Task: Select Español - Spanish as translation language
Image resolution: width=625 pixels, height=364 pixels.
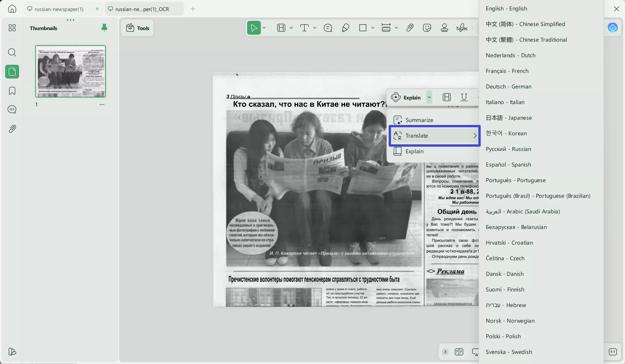Action: click(508, 165)
